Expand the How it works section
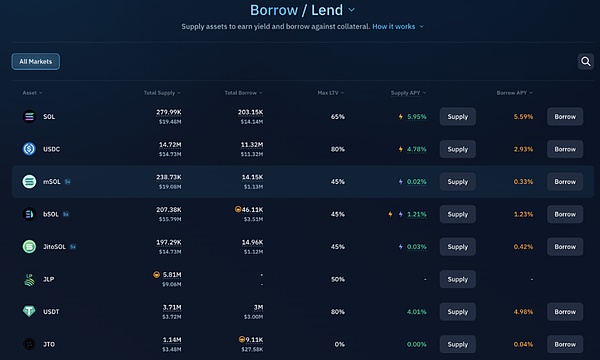 pos(398,26)
